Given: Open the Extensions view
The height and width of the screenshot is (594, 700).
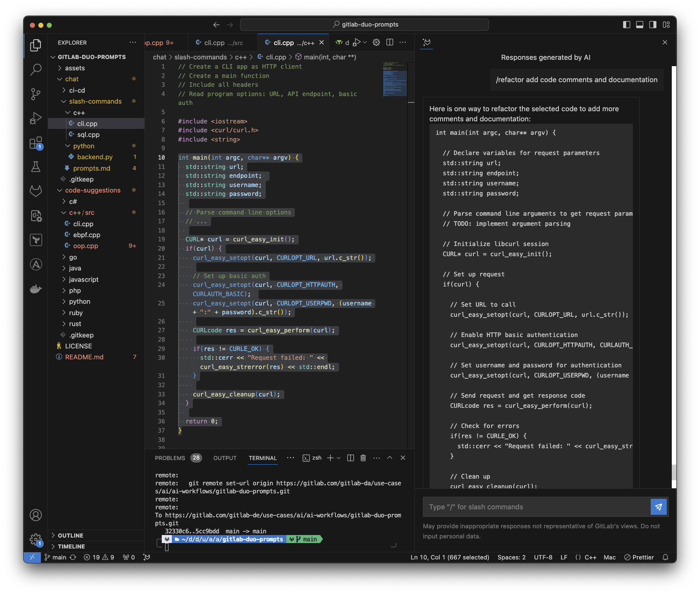Looking at the screenshot, I should [x=36, y=143].
